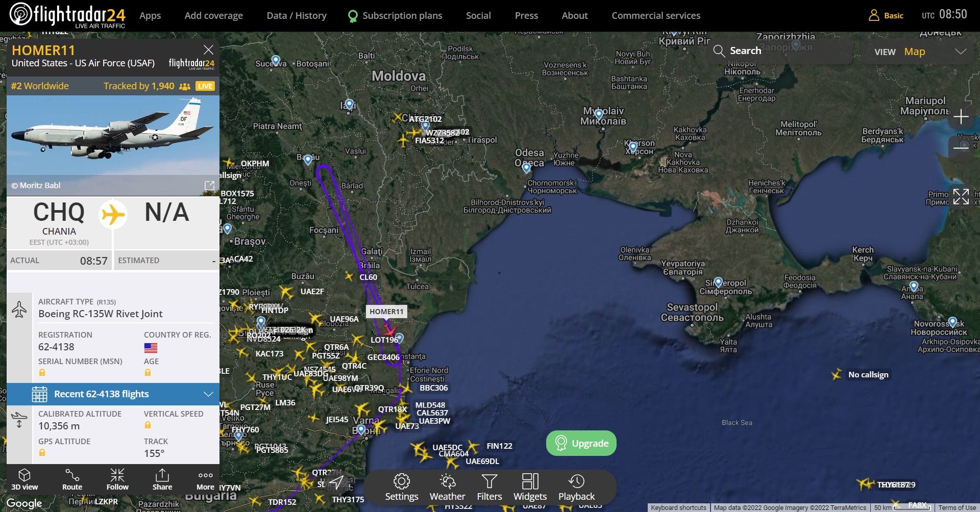Show the flight Route
This screenshot has width=980, height=512.
tap(72, 480)
